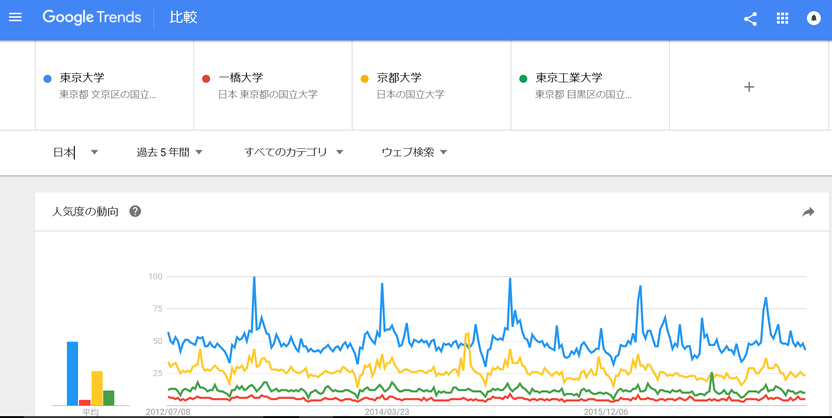The width and height of the screenshot is (832, 418).
Task: Open the ウェブ検索 search type dropdown
Action: [x=414, y=153]
